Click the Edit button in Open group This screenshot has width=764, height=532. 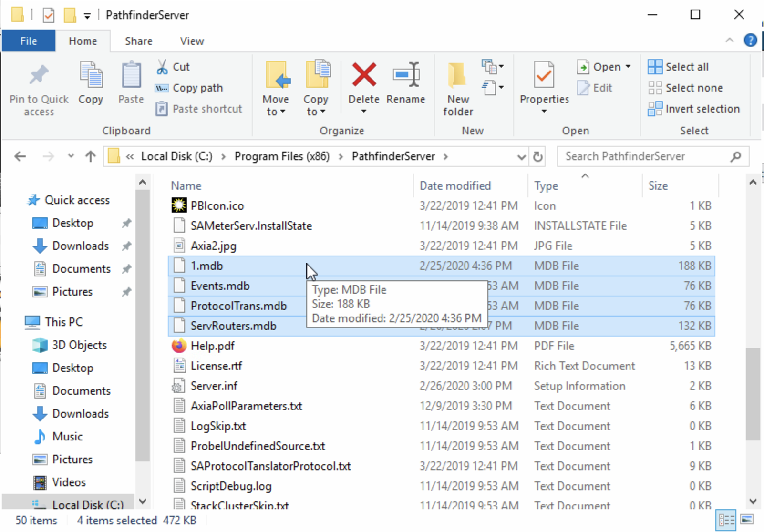(595, 88)
